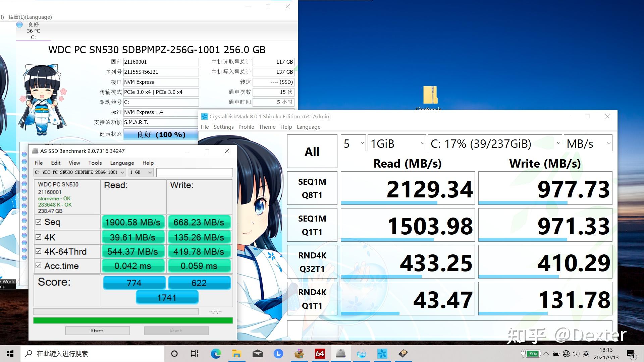Switch to CrystalDiskMark taskbar icon
The height and width of the screenshot is (362, 644).
click(382, 354)
